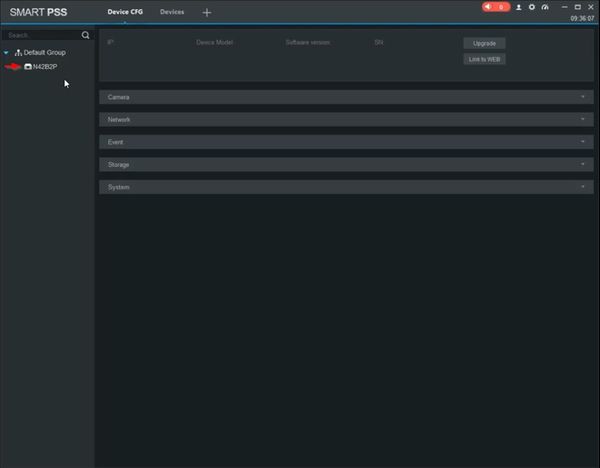Click the search magnifier icon
600x468 pixels.
coord(85,35)
